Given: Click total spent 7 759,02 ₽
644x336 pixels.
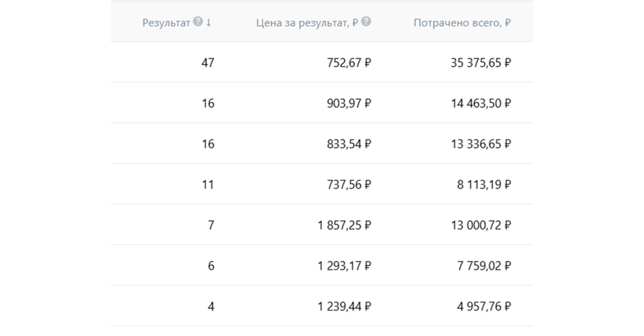Looking at the screenshot, I should [484, 266].
